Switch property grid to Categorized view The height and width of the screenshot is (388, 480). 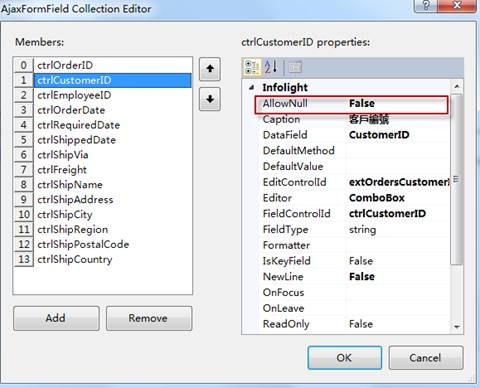pos(252,67)
